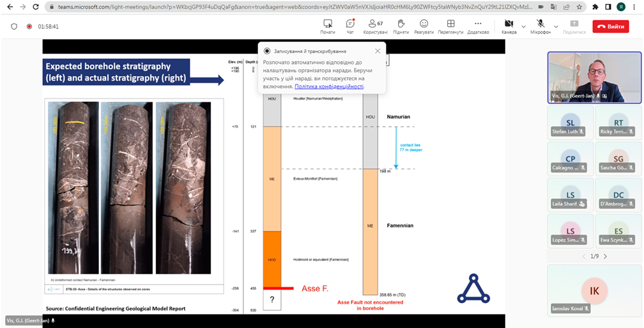Open browser Extensions puzzle icon

[596, 7]
